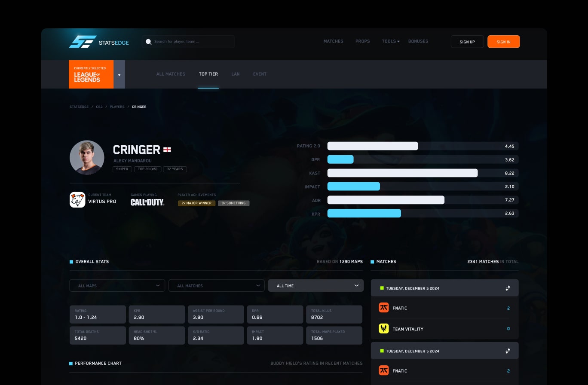Open the Tools menu
Image resolution: width=588 pixels, height=385 pixels.
point(390,41)
